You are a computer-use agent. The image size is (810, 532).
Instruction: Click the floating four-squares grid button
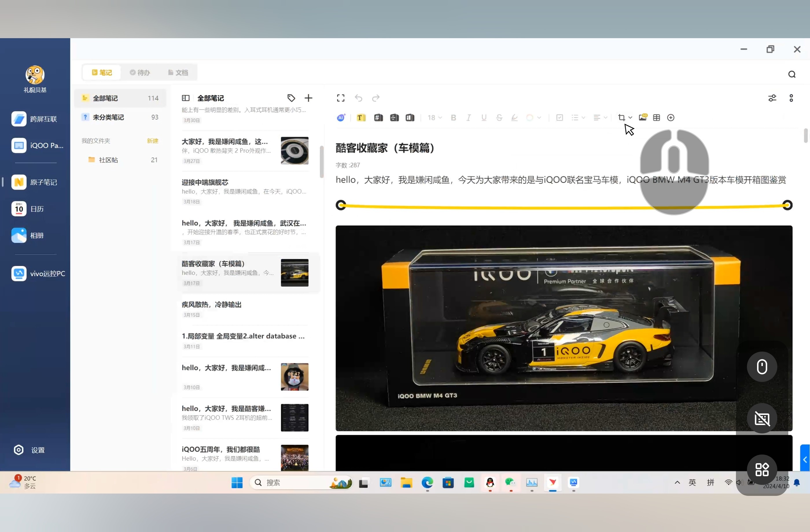point(762,470)
